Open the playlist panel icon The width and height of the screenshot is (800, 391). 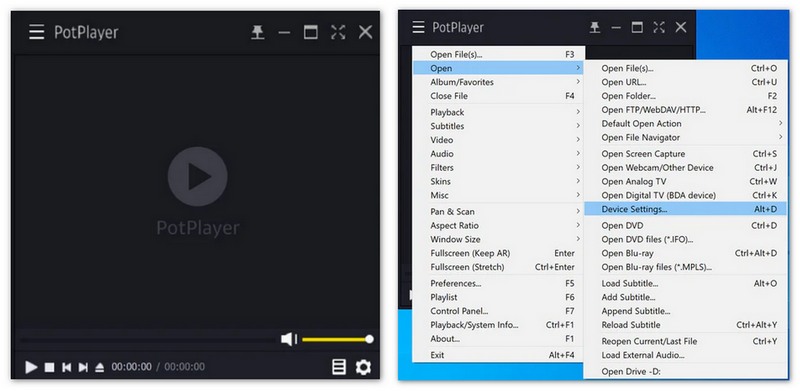click(339, 367)
